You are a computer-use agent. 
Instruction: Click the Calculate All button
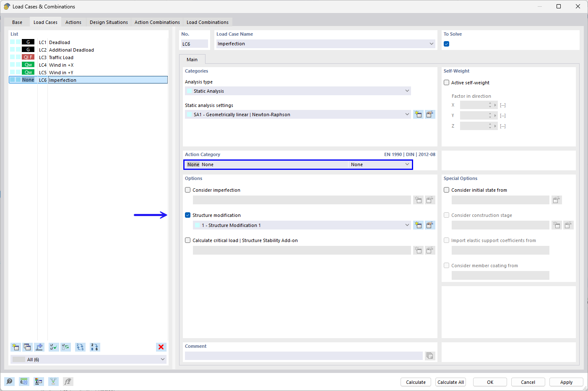pyautogui.click(x=451, y=382)
